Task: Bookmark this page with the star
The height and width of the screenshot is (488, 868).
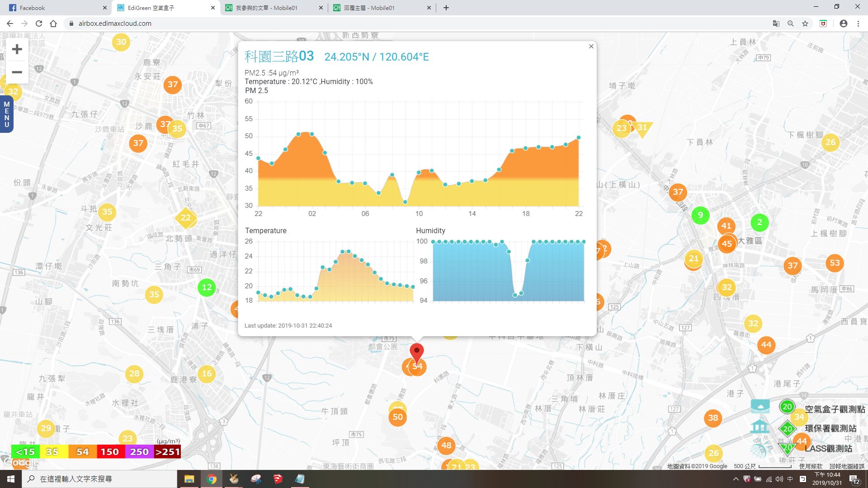Action: tap(805, 23)
